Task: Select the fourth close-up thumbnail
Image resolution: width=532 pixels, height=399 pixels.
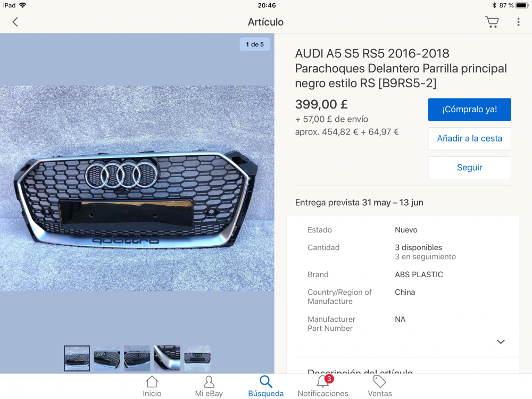Action: tap(167, 358)
